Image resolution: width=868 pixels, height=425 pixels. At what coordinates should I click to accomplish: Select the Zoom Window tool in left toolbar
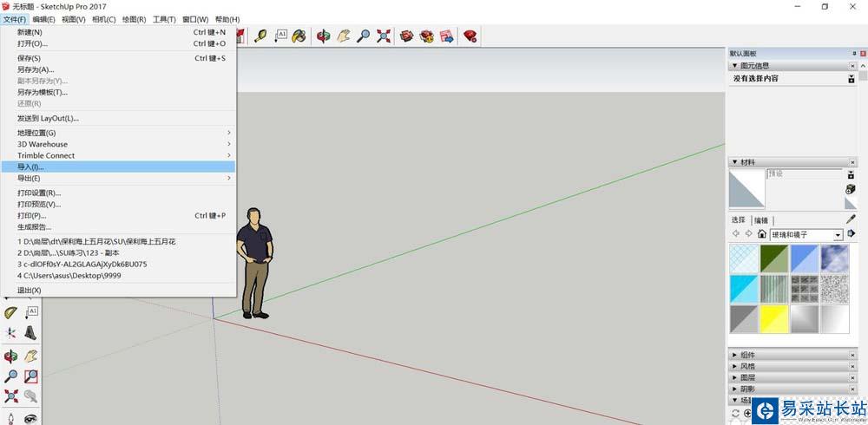click(31, 376)
